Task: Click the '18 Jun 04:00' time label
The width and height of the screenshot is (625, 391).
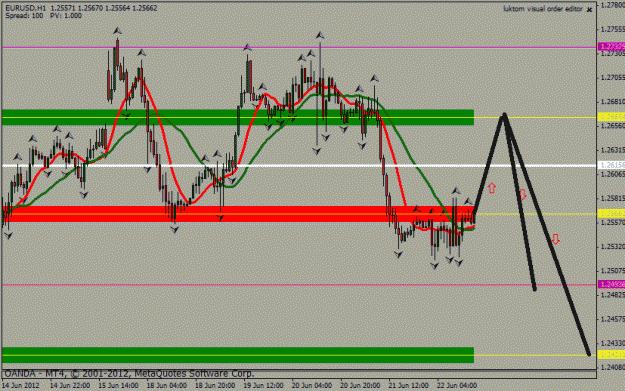Action: (x=167, y=385)
